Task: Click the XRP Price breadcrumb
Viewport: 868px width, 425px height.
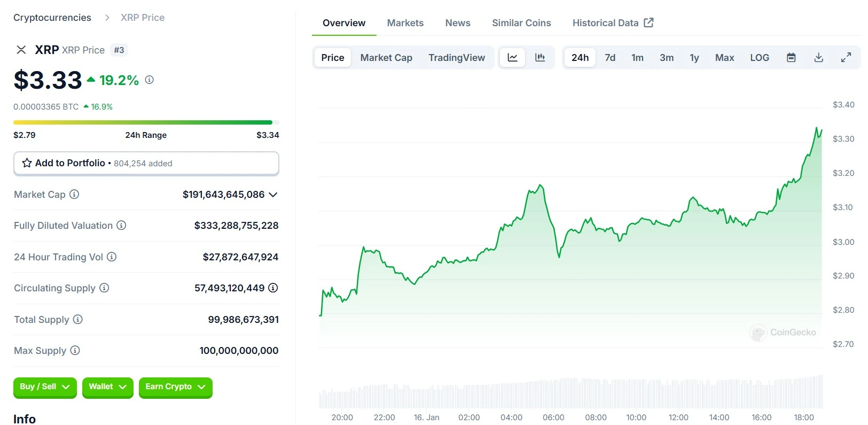Action: coord(143,18)
